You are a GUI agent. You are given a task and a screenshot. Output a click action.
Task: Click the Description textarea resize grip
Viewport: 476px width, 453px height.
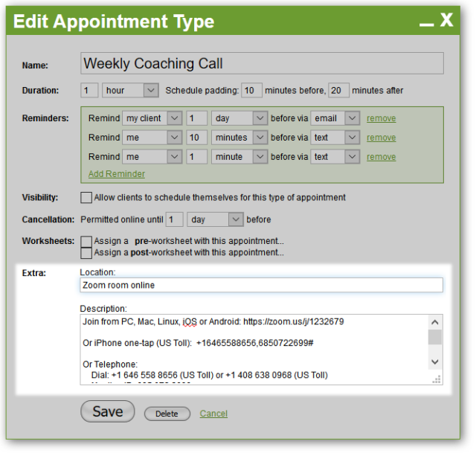437,379
